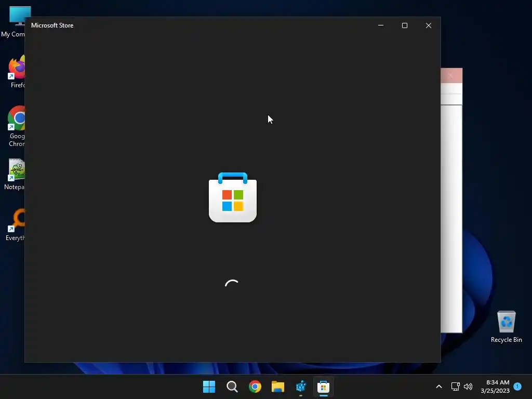Launch Google Chrome from the taskbar
Image resolution: width=532 pixels, height=399 pixels.
pyautogui.click(x=255, y=387)
